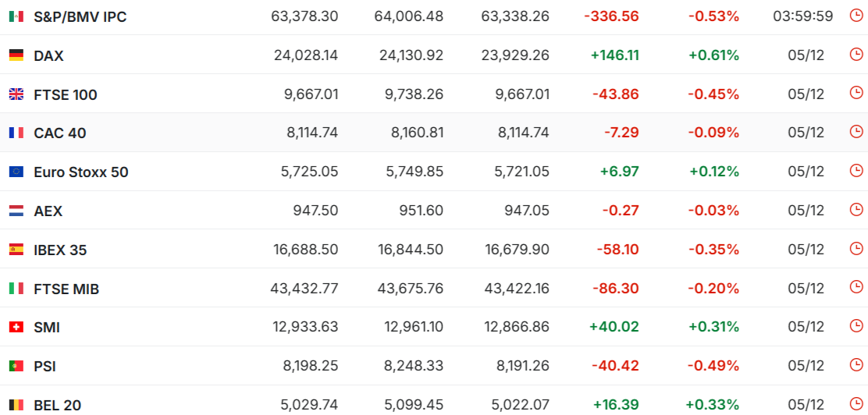Select the PSI percent change -0.49%
The image size is (868, 415).
tap(713, 366)
